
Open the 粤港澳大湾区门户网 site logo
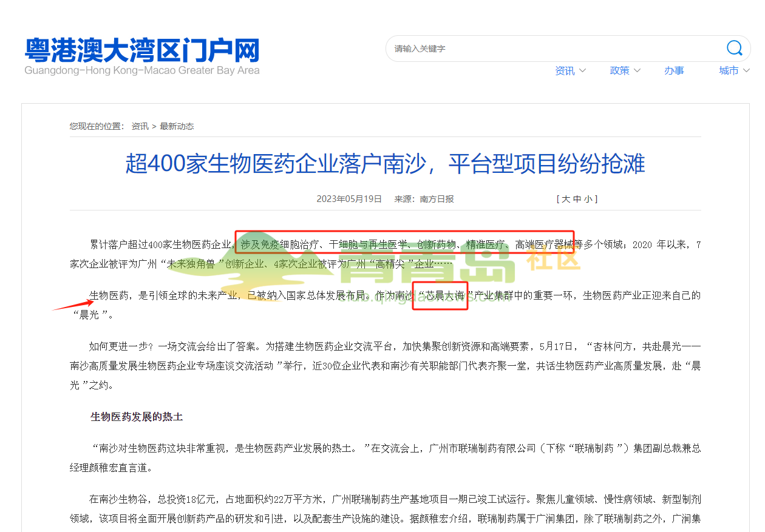(142, 56)
